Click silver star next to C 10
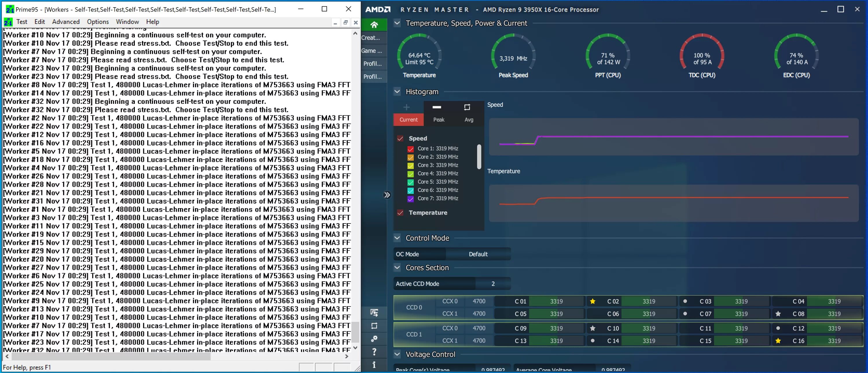The image size is (868, 373). coord(592,328)
